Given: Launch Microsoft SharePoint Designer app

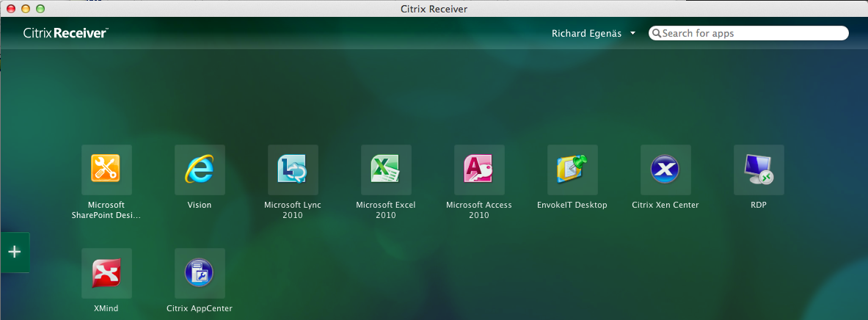Looking at the screenshot, I should point(106,170).
